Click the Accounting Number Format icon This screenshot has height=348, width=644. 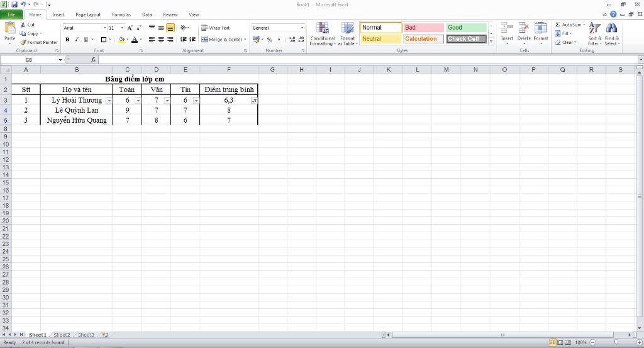click(256, 40)
